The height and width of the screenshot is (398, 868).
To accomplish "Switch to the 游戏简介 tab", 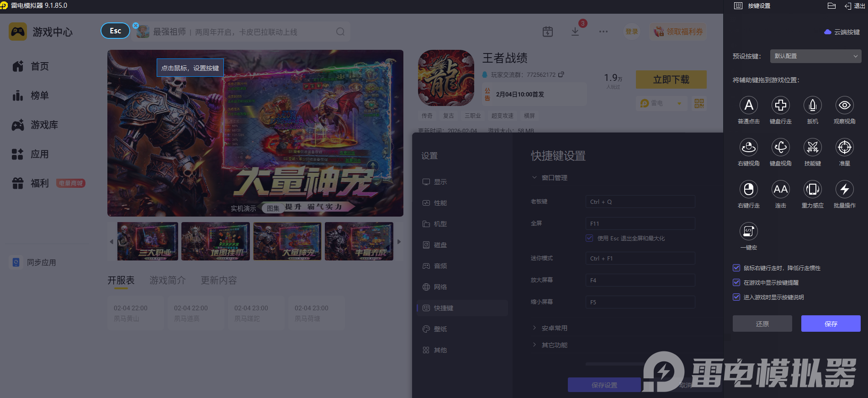I will [x=168, y=280].
